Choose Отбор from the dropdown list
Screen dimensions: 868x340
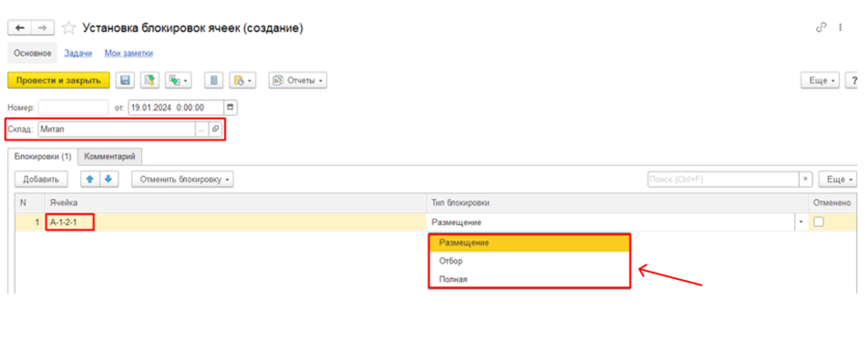pos(529,261)
